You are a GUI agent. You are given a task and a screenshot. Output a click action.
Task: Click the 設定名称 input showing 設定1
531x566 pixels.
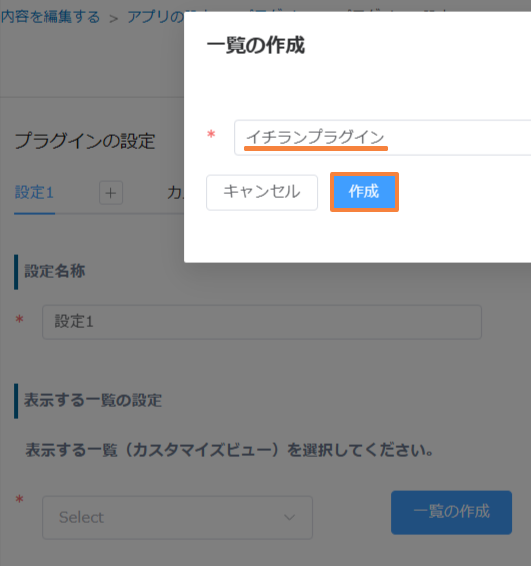click(x=262, y=322)
